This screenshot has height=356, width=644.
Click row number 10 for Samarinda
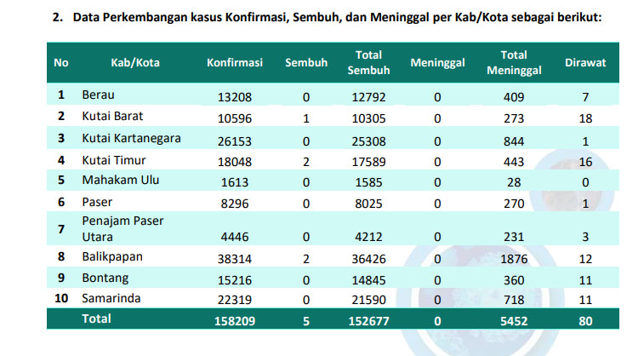(61, 298)
